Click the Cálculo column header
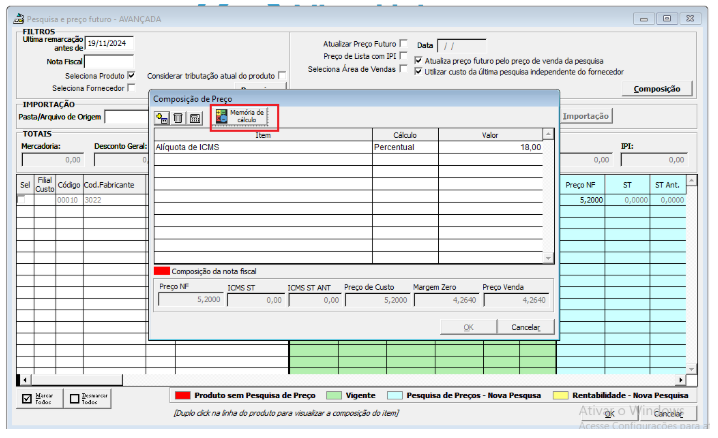 405,135
